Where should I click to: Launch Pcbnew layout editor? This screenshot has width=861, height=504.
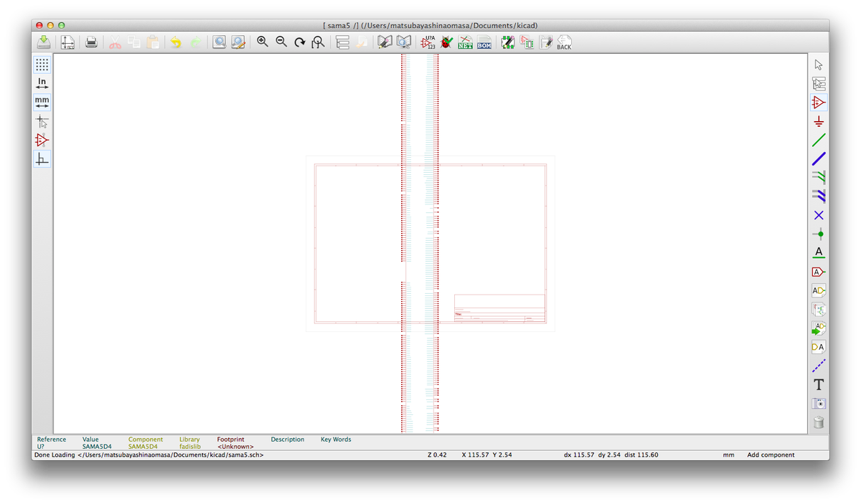pos(527,42)
